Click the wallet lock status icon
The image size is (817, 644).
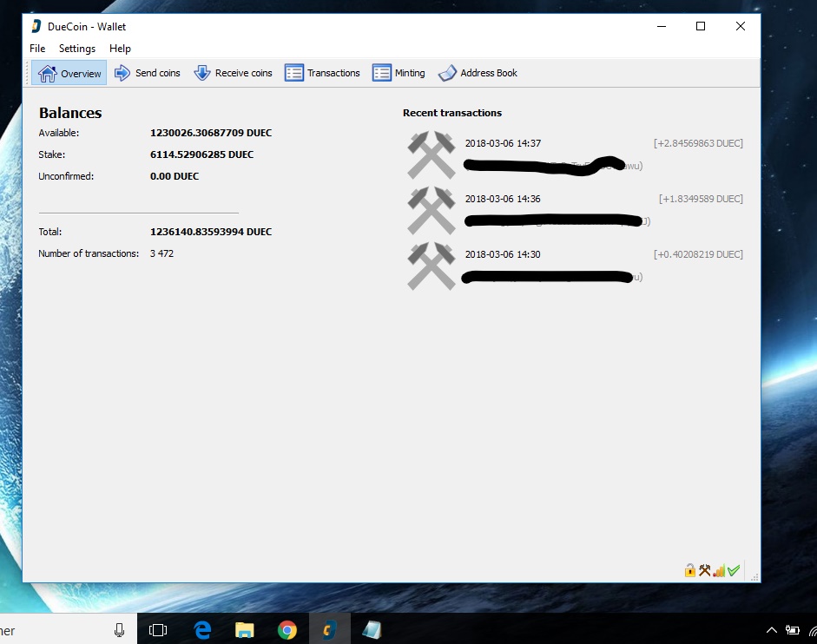(690, 570)
